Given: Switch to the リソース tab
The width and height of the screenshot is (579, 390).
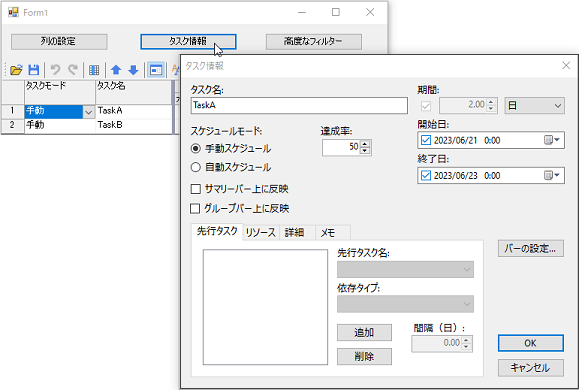Looking at the screenshot, I should point(261,233).
